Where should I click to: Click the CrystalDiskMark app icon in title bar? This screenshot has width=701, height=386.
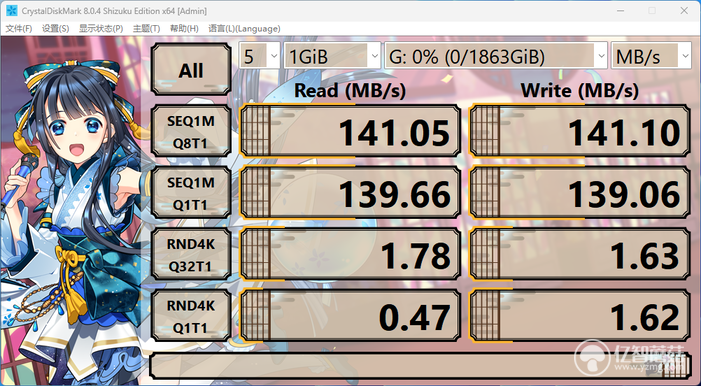point(12,11)
